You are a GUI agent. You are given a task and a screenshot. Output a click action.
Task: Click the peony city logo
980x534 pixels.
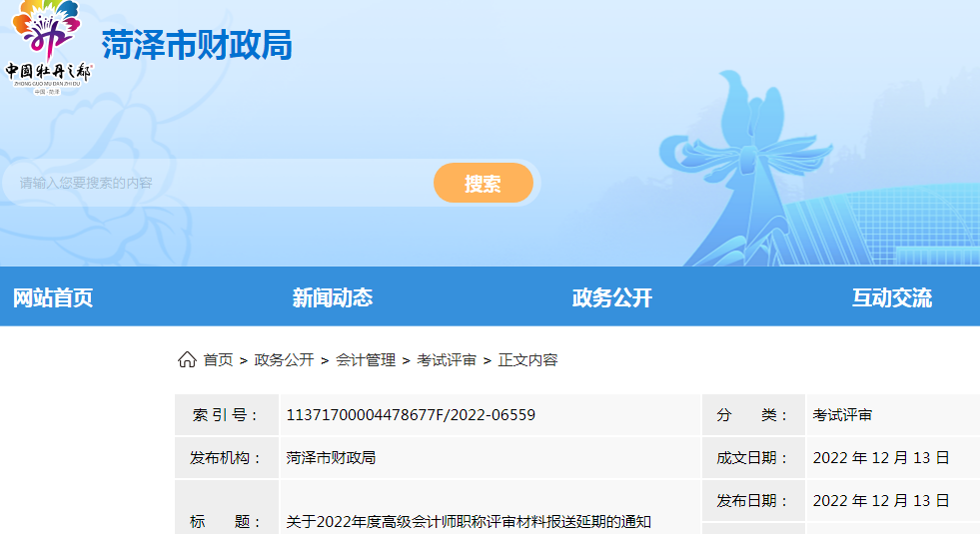[x=47, y=47]
